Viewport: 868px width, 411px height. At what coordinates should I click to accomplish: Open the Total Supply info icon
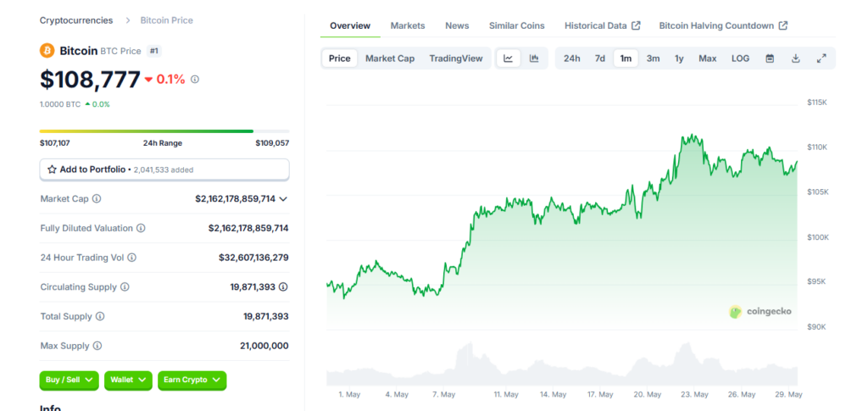click(100, 316)
